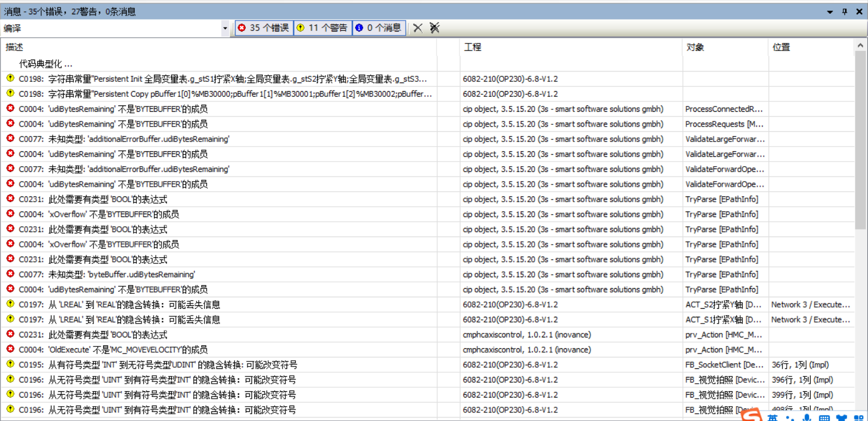Screen dimensions: 868x421
Task: Click the scrollbar up arrow in message list
Action: tap(861, 45)
